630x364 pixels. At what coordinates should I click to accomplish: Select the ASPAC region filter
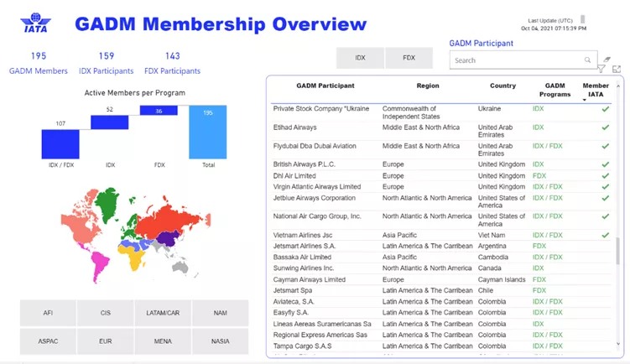pyautogui.click(x=48, y=341)
